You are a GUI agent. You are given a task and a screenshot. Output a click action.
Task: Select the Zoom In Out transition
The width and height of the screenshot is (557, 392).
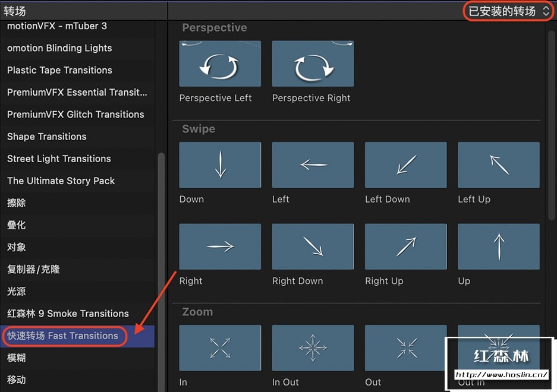[313, 347]
